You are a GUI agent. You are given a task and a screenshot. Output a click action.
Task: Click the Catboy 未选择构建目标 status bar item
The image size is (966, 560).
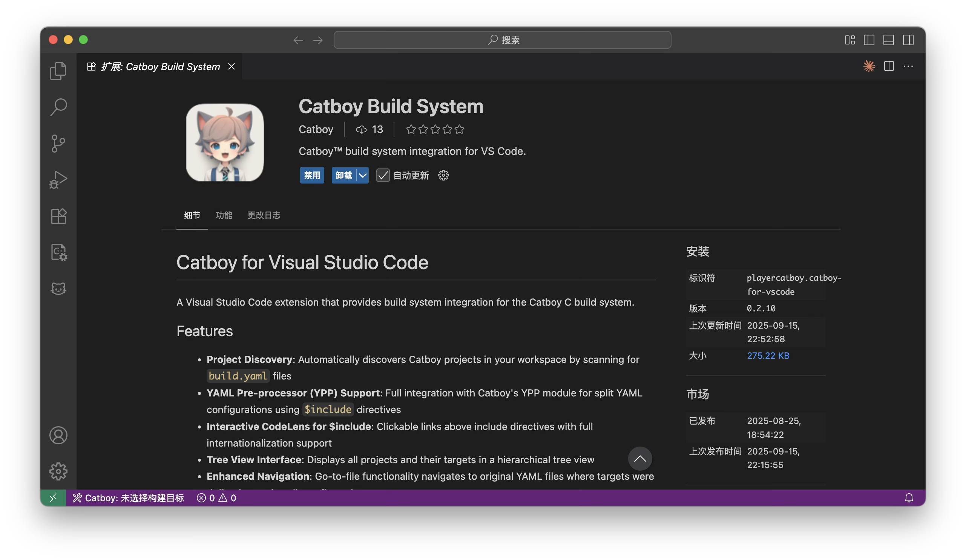[129, 498]
